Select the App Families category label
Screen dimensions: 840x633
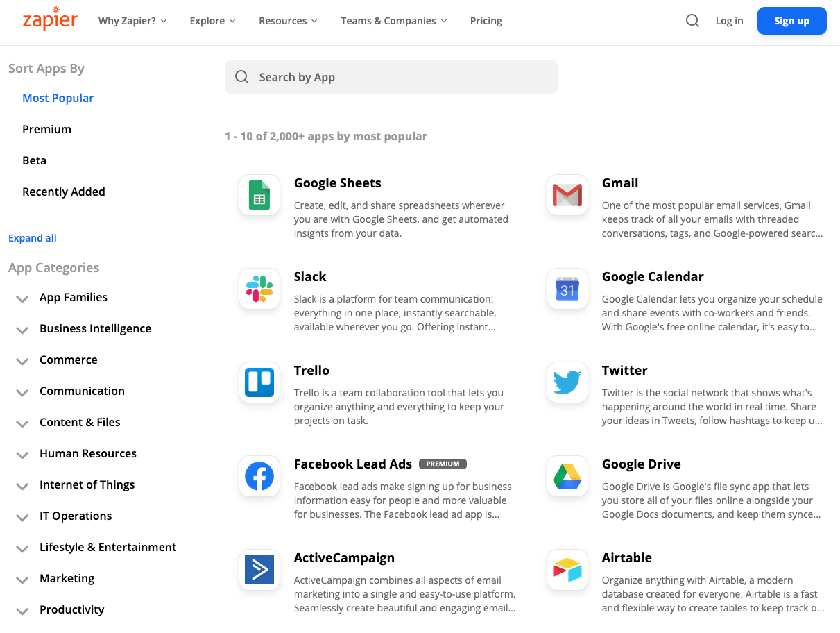(74, 297)
